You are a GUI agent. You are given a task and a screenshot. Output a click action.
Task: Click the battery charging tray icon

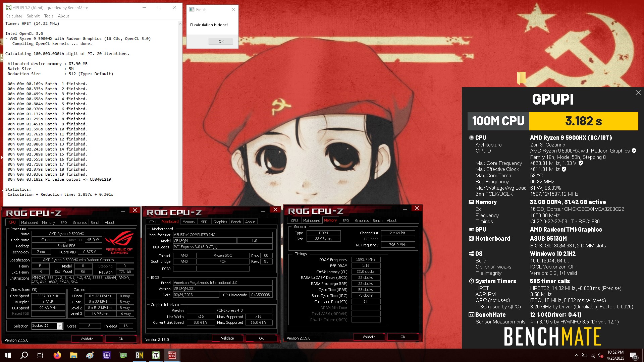585,355
